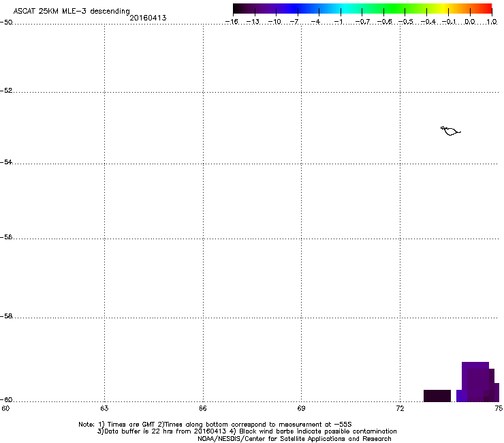Click the -0.1 color bar label

[449, 22]
